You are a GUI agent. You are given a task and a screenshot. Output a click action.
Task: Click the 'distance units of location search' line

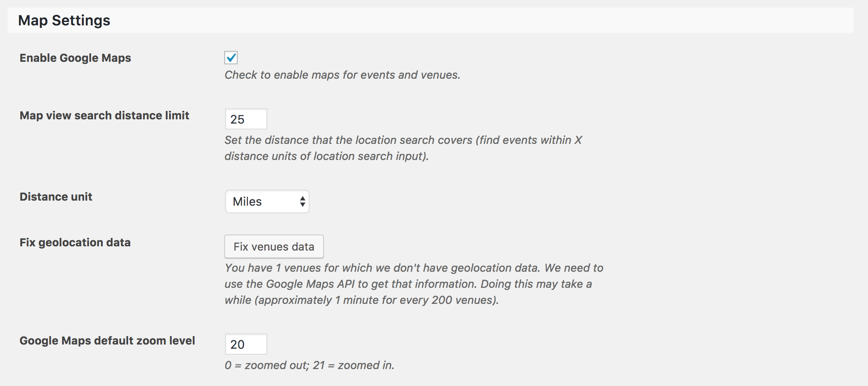[327, 156]
